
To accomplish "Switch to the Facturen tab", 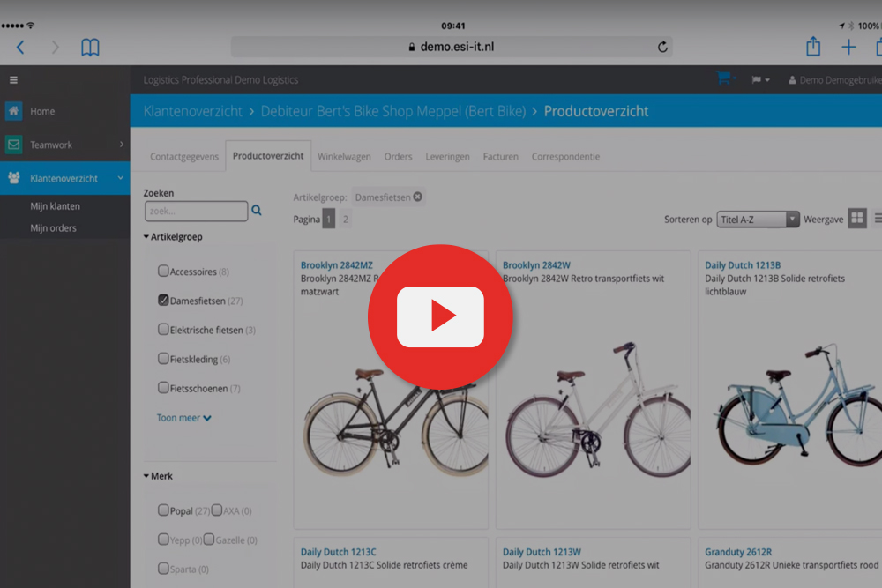I will pyautogui.click(x=501, y=157).
